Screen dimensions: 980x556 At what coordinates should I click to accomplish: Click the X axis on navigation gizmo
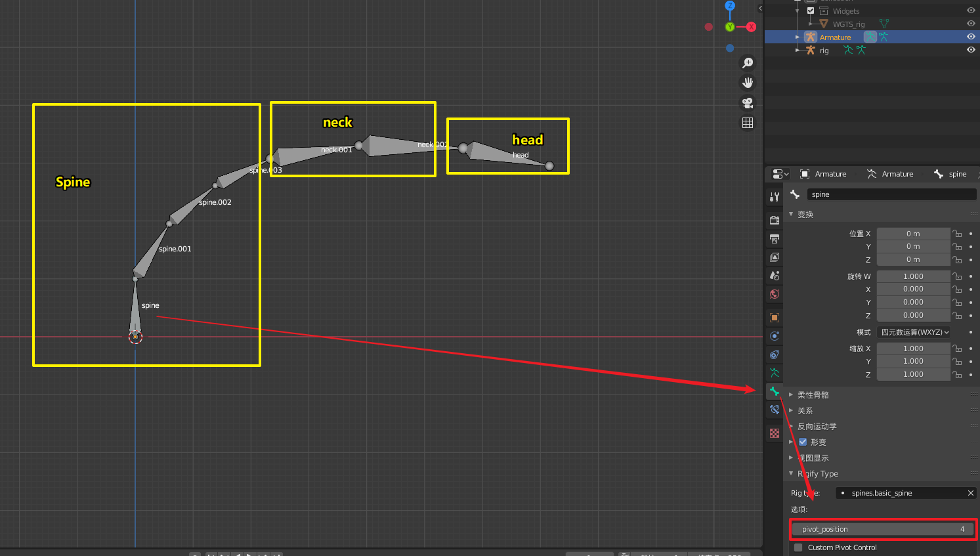(x=752, y=27)
